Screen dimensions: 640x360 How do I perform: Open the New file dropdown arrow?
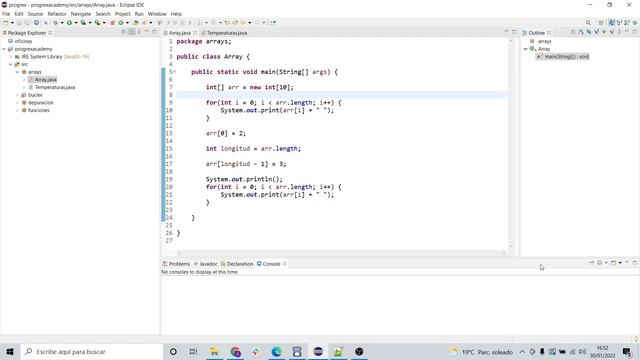pyautogui.click(x=12, y=23)
